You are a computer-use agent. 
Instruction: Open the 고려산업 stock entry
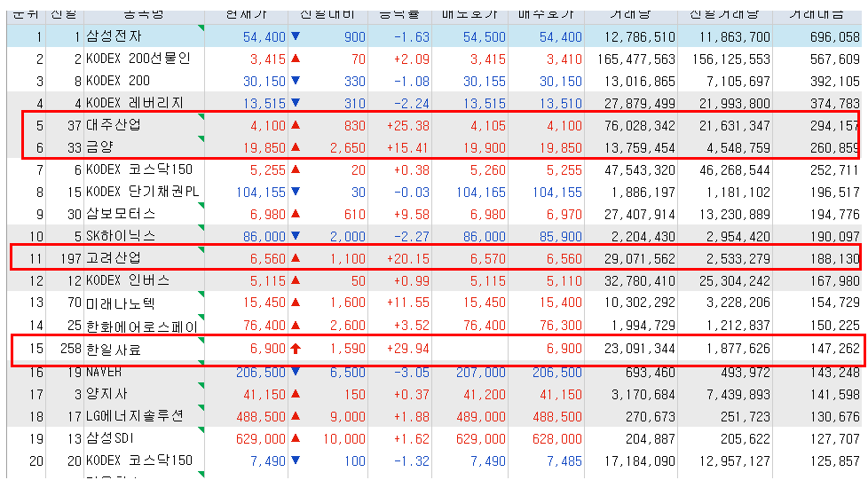tap(114, 258)
